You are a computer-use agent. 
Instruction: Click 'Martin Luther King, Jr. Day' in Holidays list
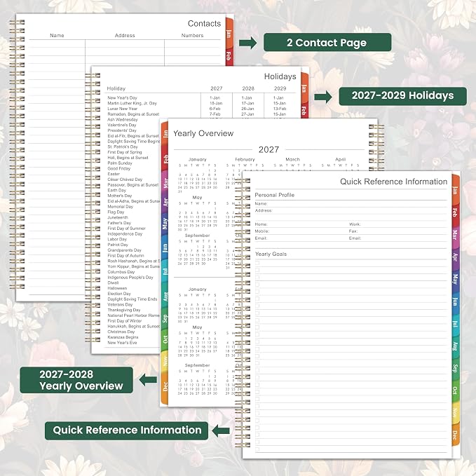pyautogui.click(x=132, y=103)
